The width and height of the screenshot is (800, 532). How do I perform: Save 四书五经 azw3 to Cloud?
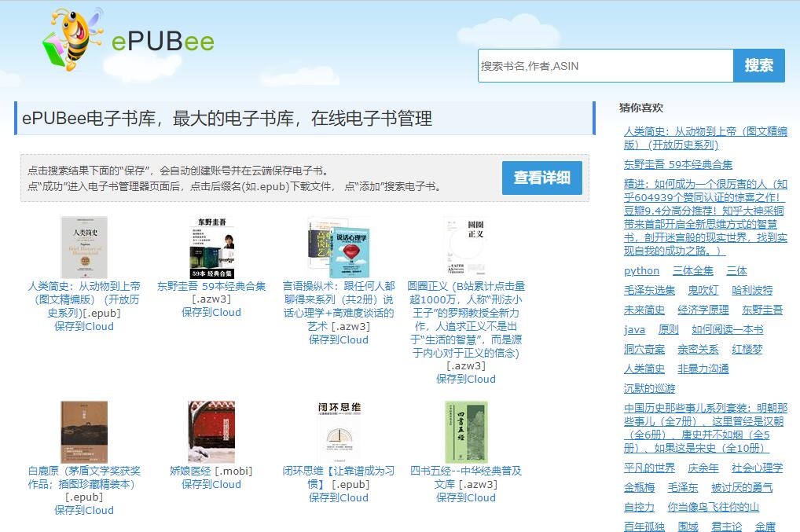point(466,497)
